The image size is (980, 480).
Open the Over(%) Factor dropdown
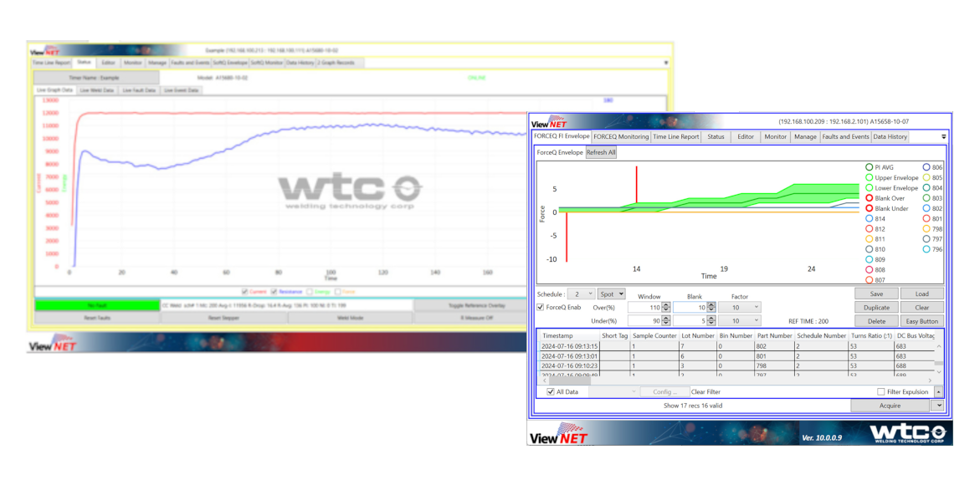[x=739, y=307]
